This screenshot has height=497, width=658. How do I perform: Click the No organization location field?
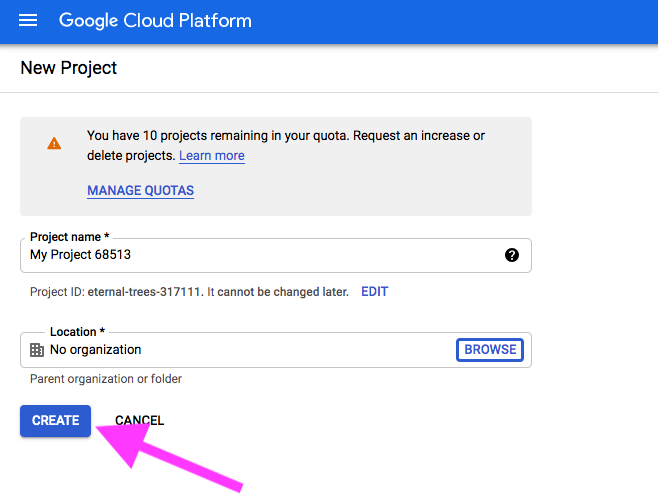(x=276, y=350)
